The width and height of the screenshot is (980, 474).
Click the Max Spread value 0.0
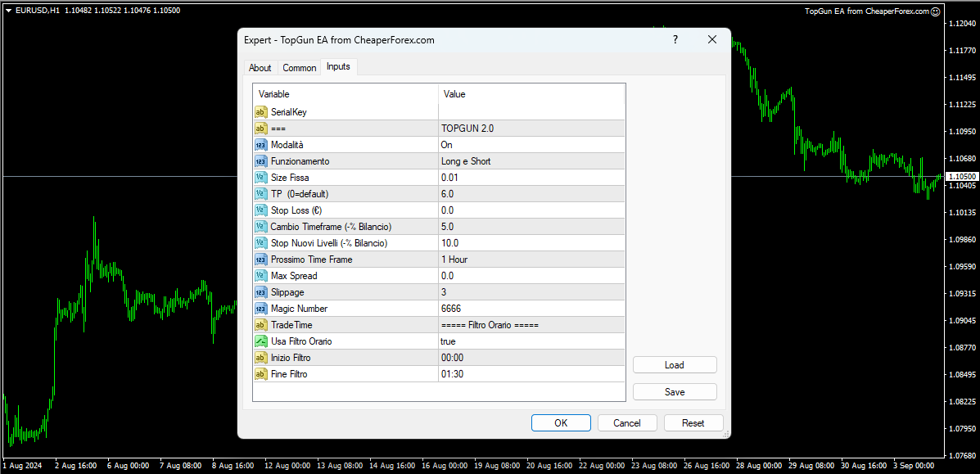531,276
